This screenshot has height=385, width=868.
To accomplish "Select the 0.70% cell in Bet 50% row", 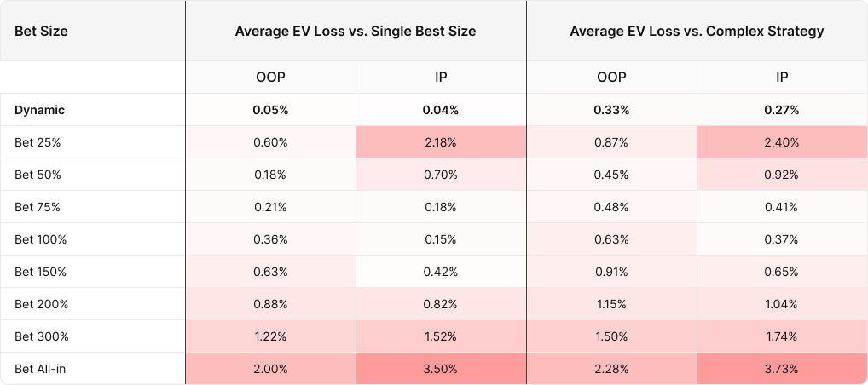I will click(x=441, y=175).
